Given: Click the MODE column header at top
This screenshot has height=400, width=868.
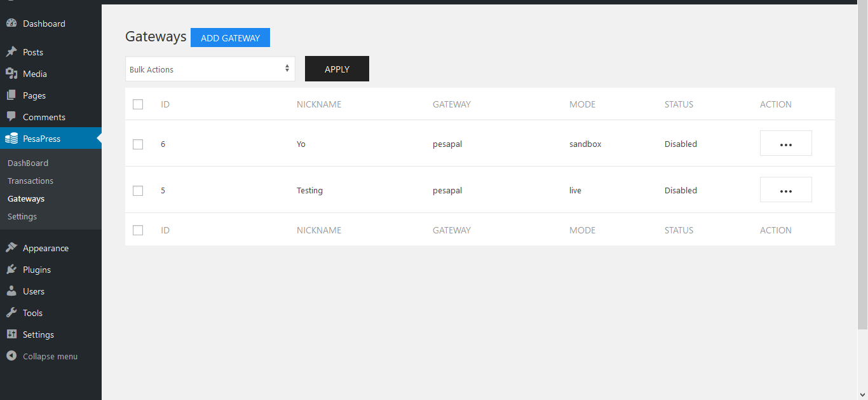Looking at the screenshot, I should (x=583, y=104).
